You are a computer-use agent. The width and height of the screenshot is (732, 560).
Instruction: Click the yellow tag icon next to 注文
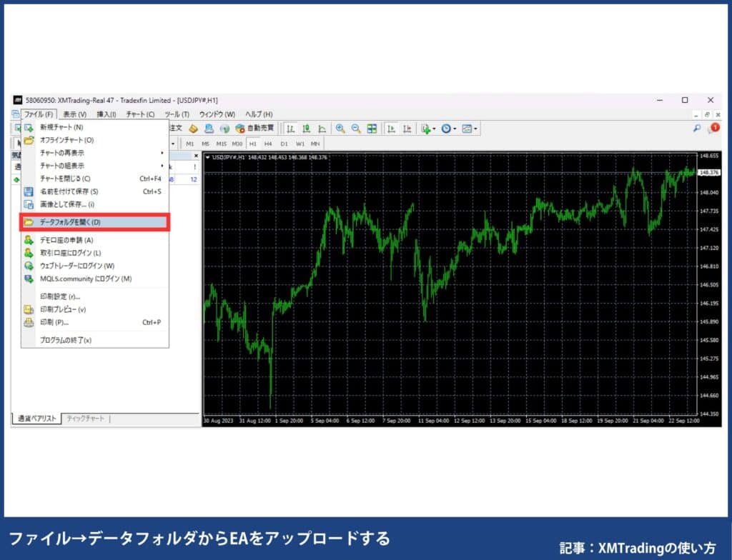[x=193, y=129]
